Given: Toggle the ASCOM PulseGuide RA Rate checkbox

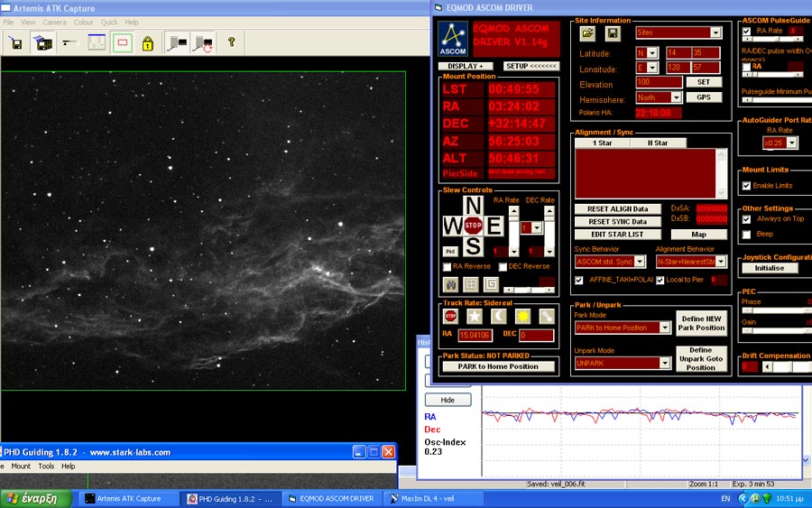Looking at the screenshot, I should tap(746, 31).
